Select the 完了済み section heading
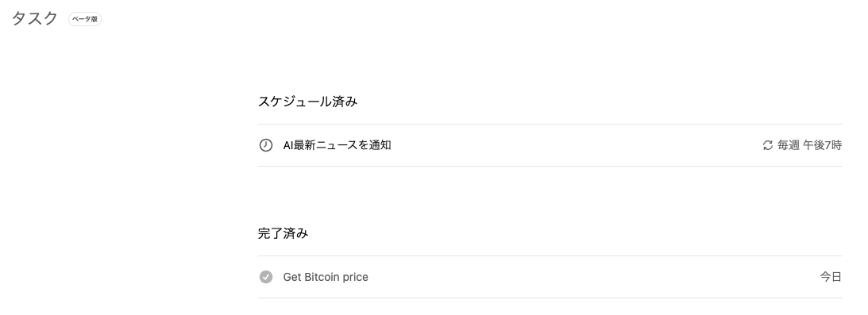 click(x=283, y=233)
